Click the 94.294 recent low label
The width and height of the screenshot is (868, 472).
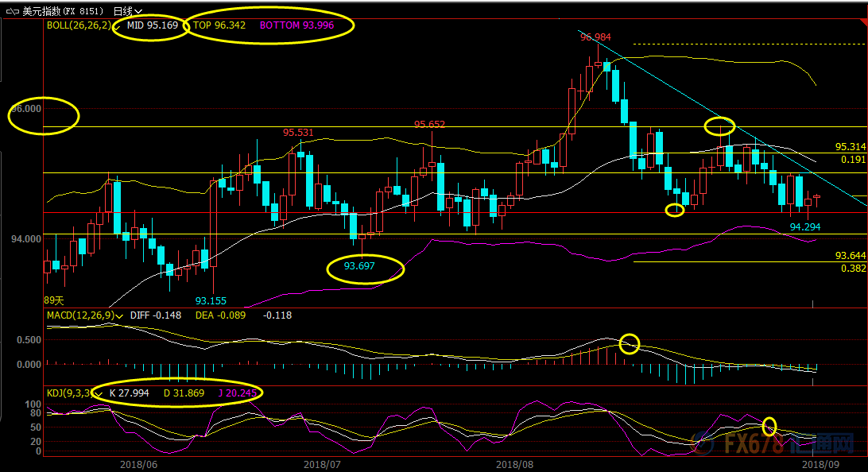[805, 226]
